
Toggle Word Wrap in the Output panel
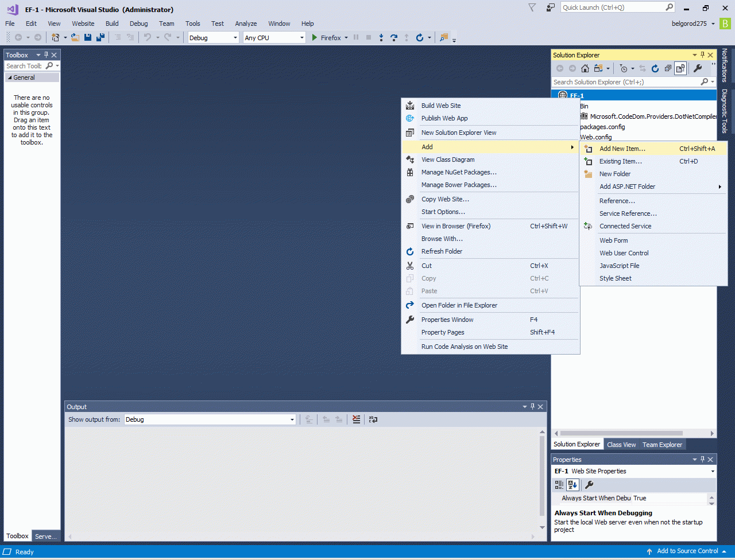pos(373,419)
